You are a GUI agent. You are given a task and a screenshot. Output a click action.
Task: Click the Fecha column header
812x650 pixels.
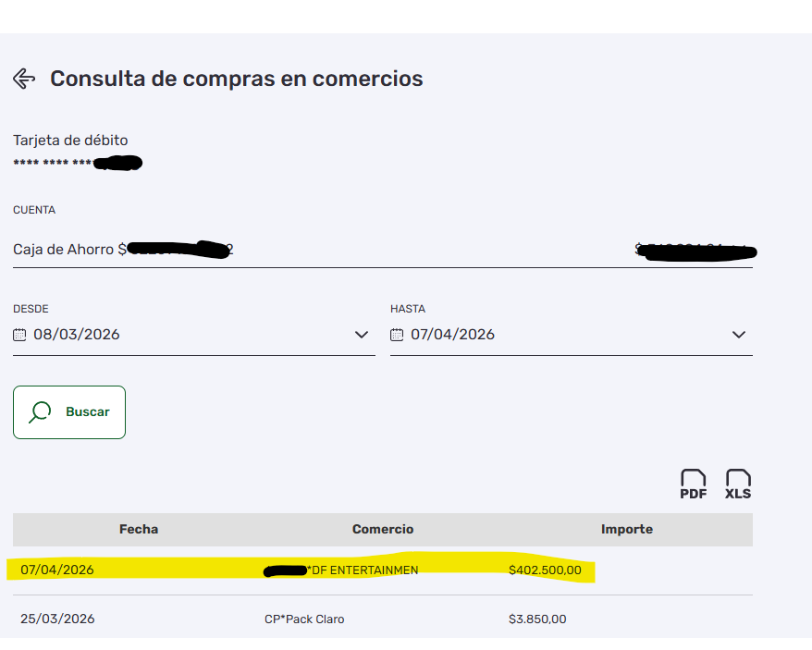[x=139, y=529]
